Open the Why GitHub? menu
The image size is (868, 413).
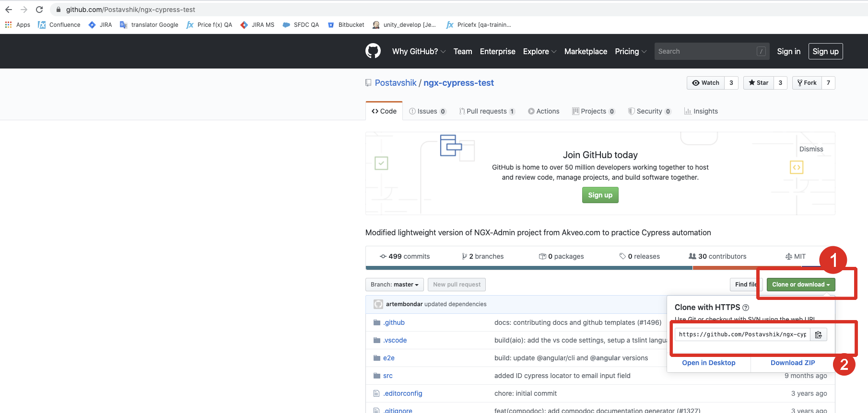coord(419,51)
